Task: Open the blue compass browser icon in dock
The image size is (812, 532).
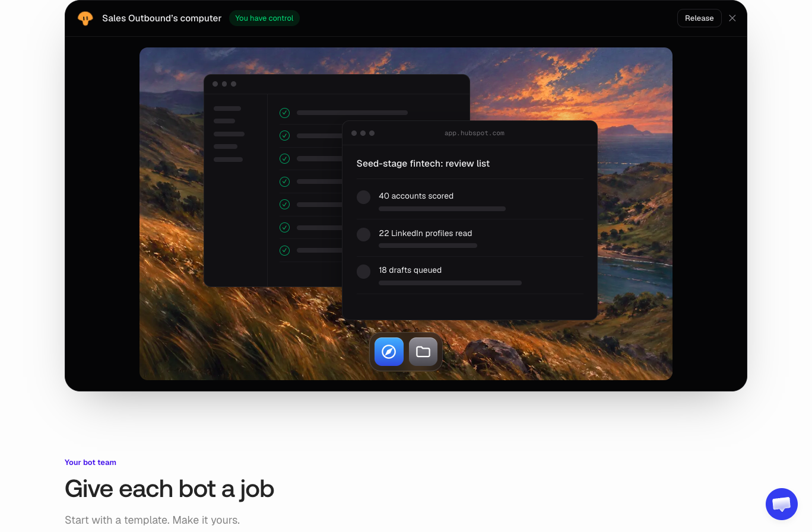Action: [389, 352]
